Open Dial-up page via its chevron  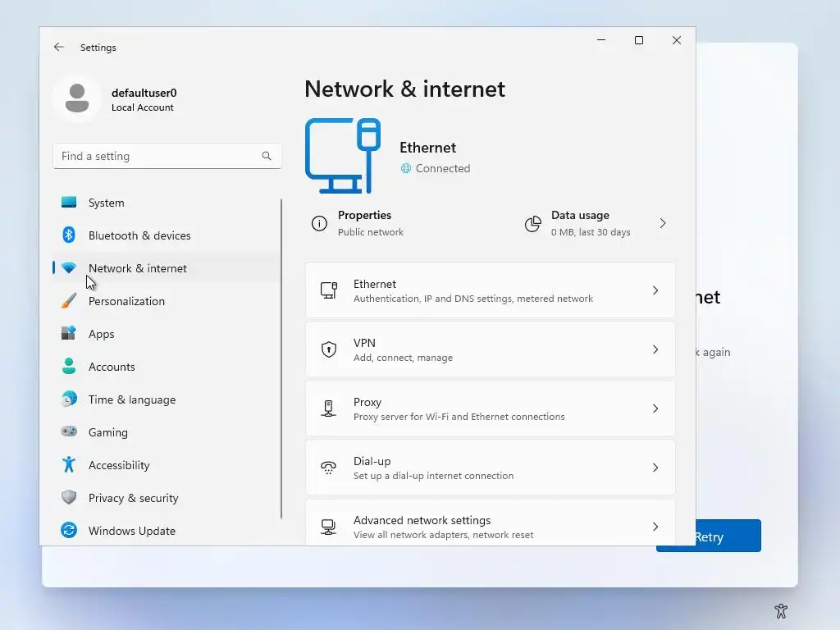pos(655,468)
